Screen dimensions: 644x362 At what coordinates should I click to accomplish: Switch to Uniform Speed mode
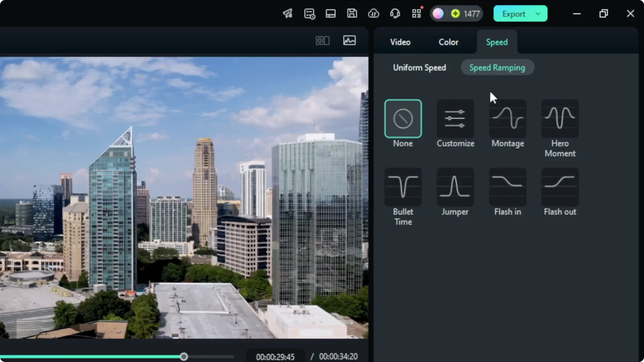click(420, 67)
